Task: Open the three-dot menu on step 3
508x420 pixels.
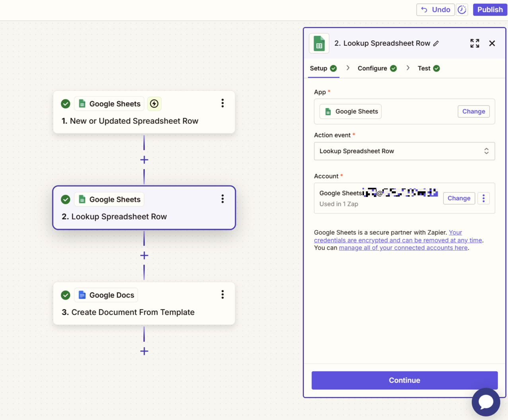Action: [x=222, y=294]
